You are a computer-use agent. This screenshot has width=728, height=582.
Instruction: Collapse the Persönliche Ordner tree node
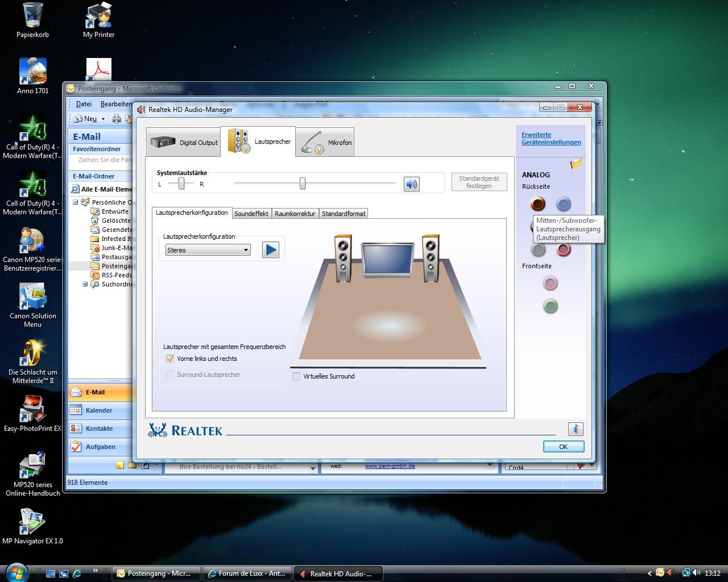75,202
